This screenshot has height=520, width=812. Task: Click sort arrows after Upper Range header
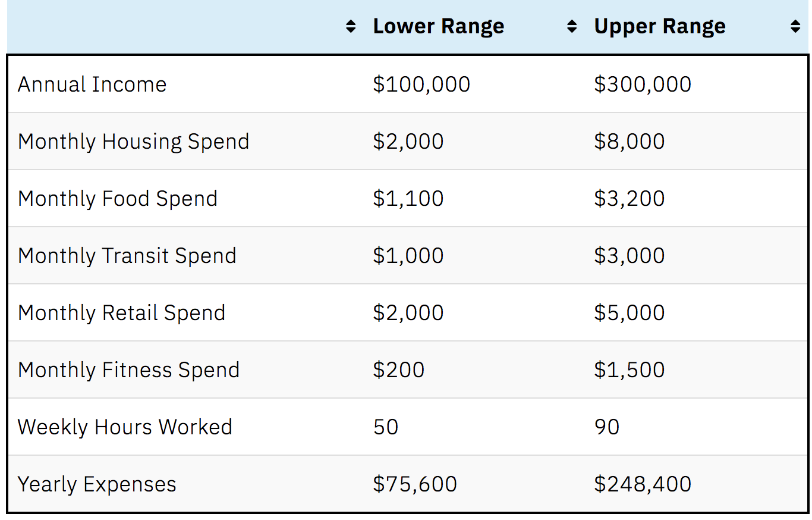point(795,26)
